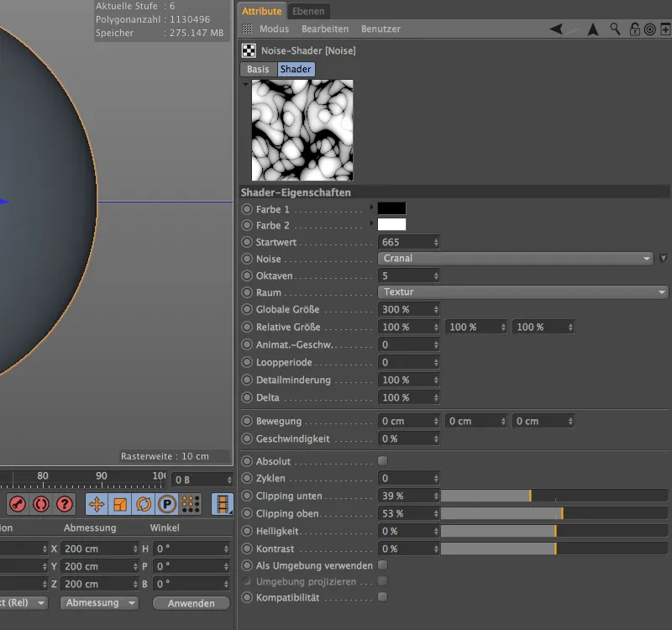Click the Detailminderung 100 % field
The height and width of the screenshot is (630, 672).
pos(408,380)
